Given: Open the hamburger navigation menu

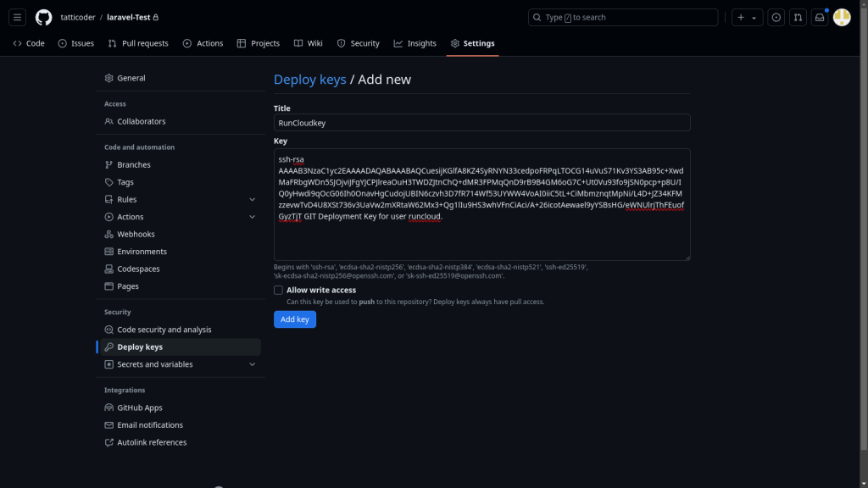Looking at the screenshot, I should 18,17.
